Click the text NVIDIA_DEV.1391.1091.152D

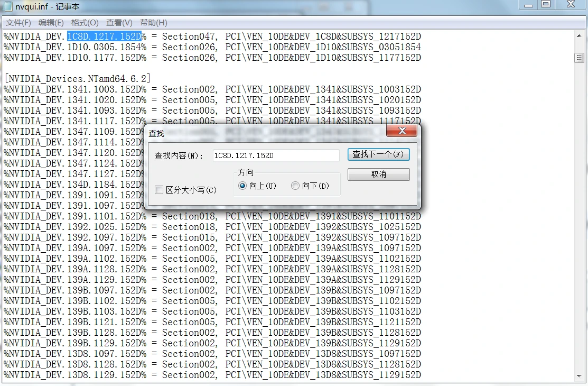[75, 195]
